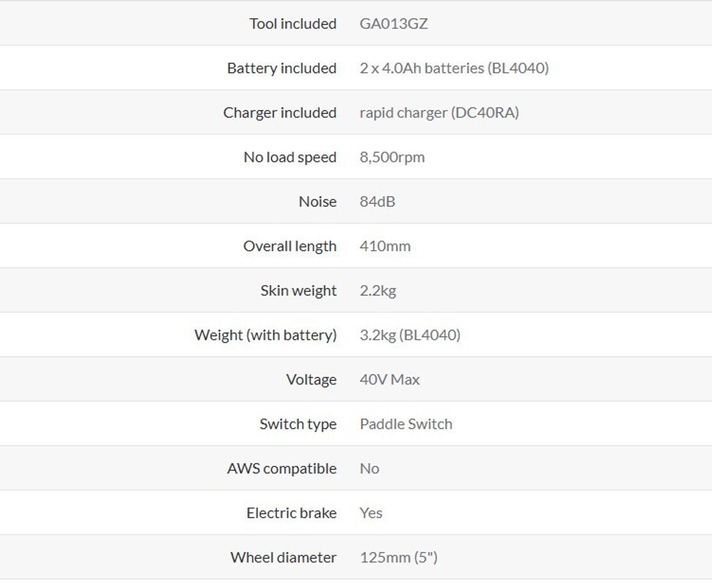Select the 410mm overall length value
Viewport: 712px width, 588px height.
[385, 246]
